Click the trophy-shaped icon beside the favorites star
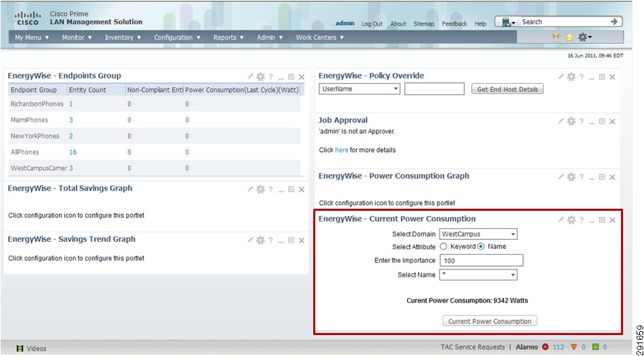Viewport: 644px width, 356px height. pyautogui.click(x=556, y=37)
